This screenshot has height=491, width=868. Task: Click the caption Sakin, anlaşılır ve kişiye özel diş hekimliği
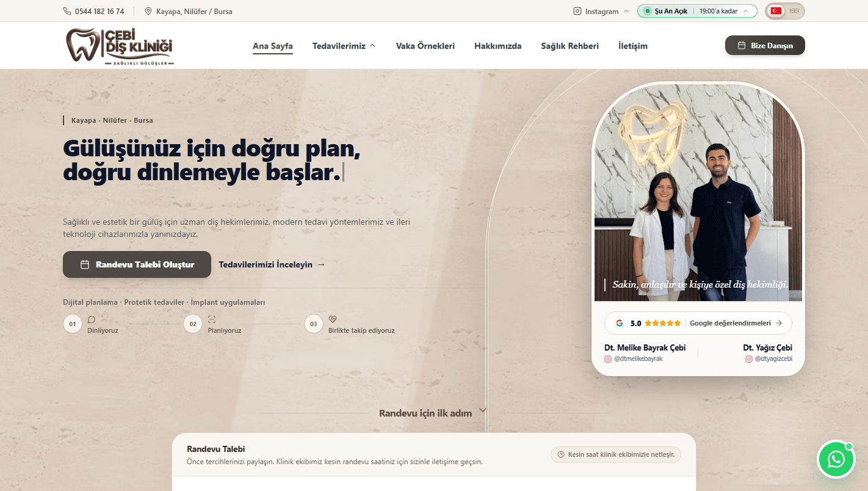click(700, 284)
